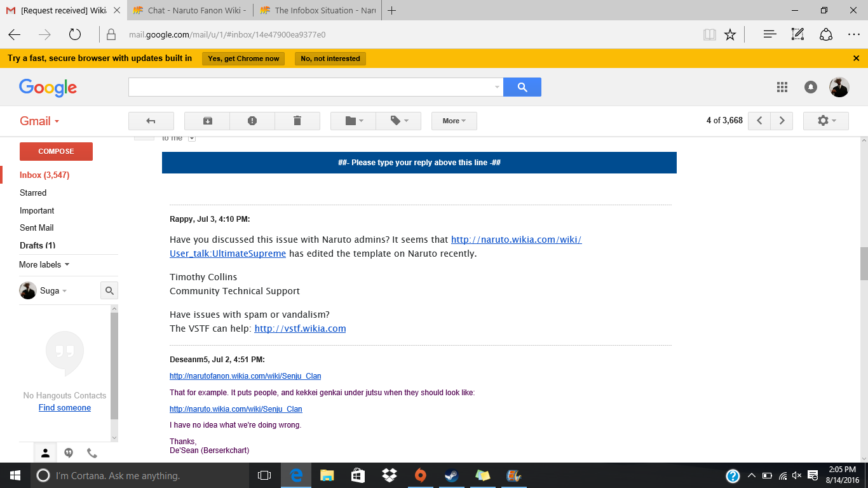Go to newer email arrow
868x488 pixels.
[759, 121]
